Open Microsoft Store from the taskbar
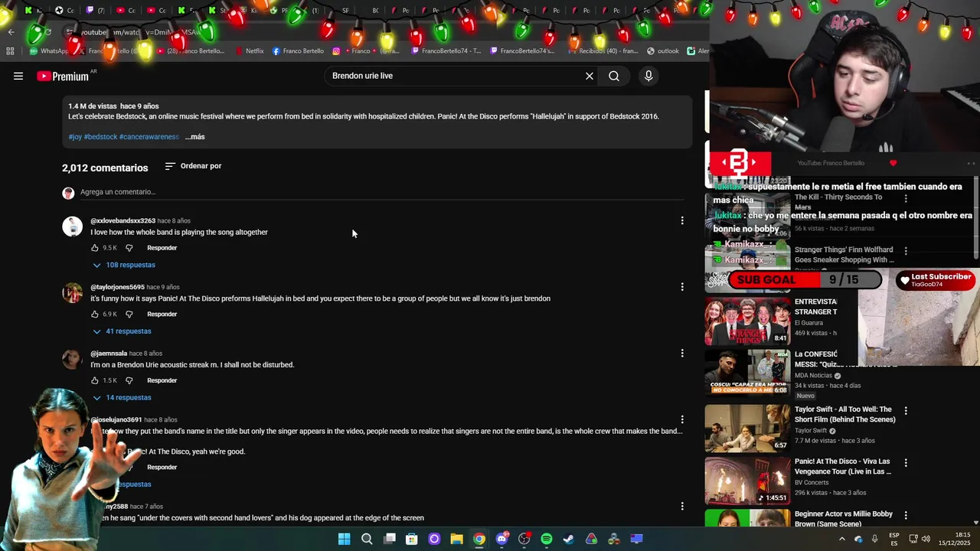 coord(412,539)
